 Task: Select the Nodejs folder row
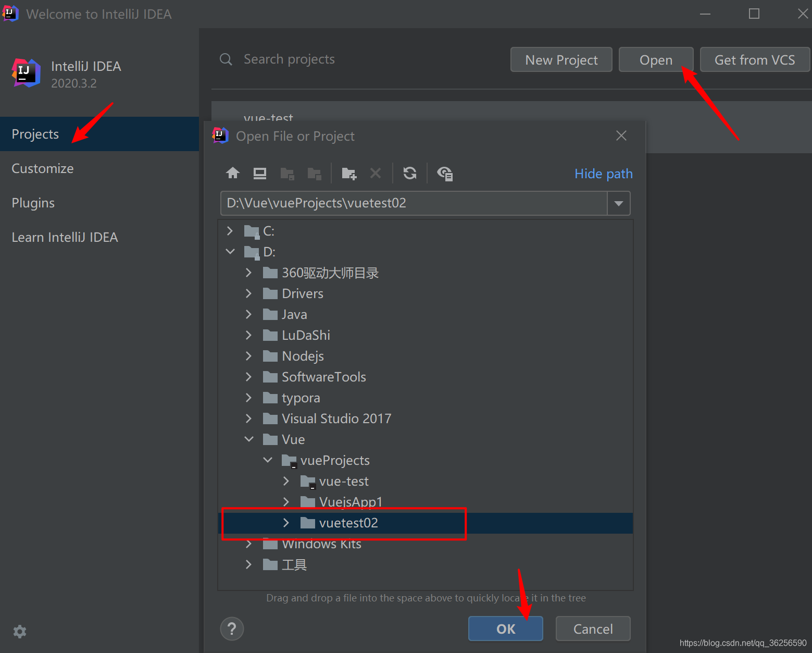click(x=426, y=356)
